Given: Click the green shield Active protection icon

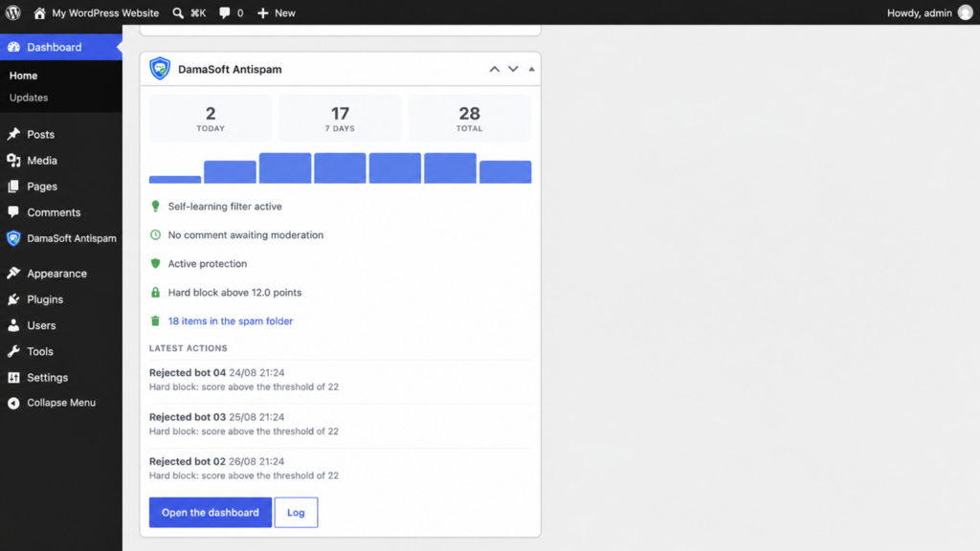Looking at the screenshot, I should click(x=156, y=264).
